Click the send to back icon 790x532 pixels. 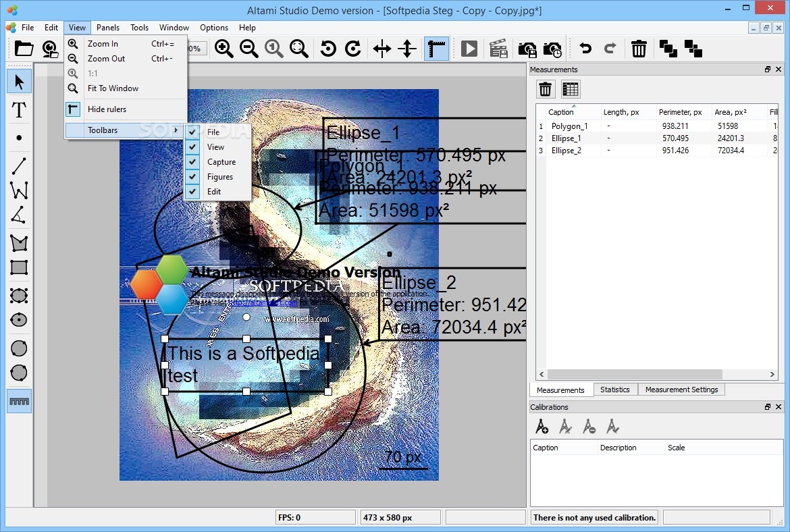[693, 49]
